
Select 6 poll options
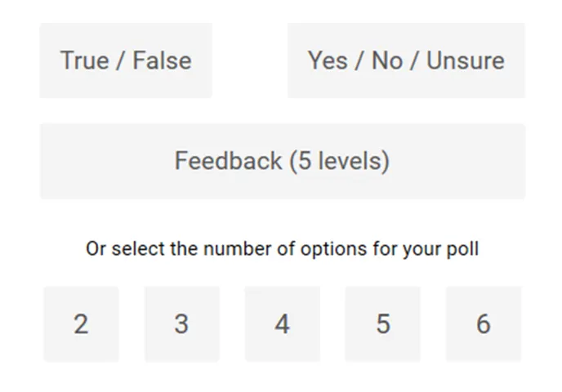483,324
